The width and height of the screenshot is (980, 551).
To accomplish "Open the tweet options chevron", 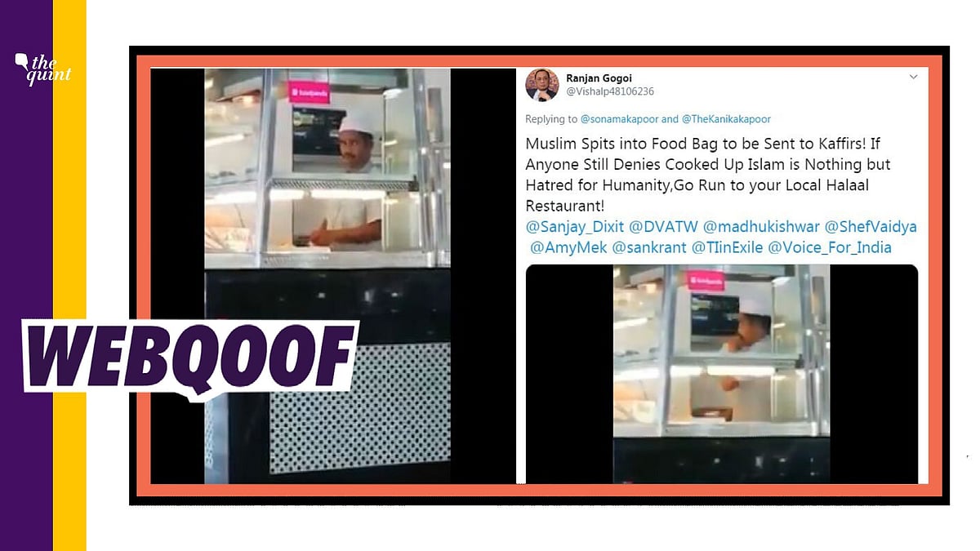I will point(913,77).
